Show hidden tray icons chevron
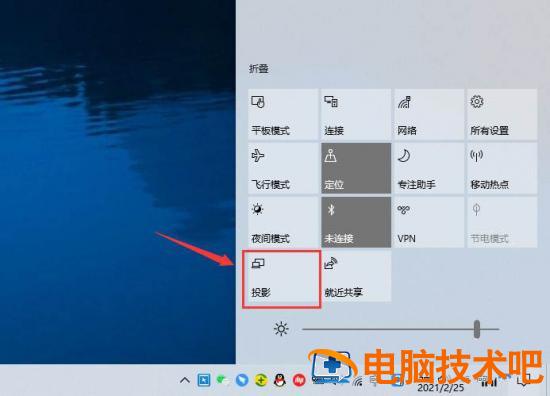 point(185,380)
